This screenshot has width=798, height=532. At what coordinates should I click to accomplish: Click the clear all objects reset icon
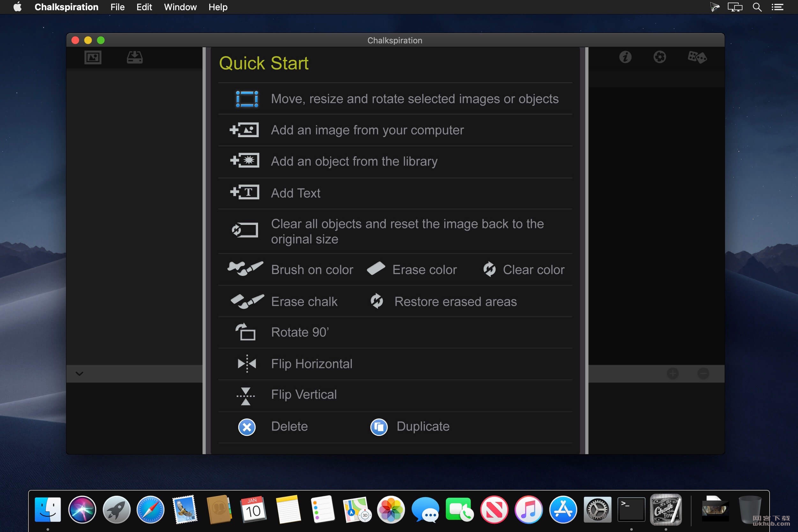tap(245, 230)
